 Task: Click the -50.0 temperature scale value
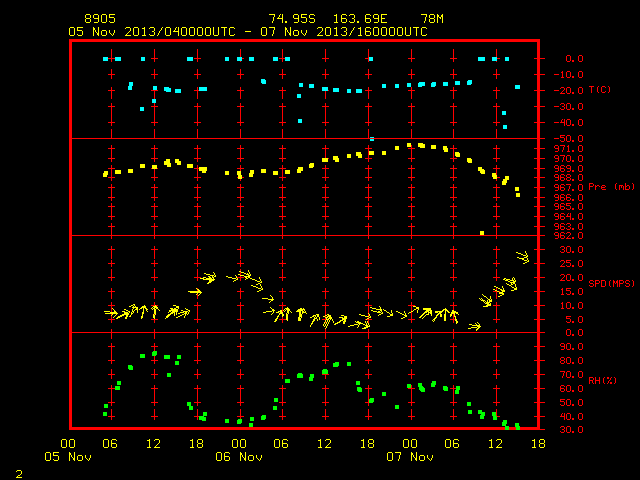pyautogui.click(x=568, y=139)
